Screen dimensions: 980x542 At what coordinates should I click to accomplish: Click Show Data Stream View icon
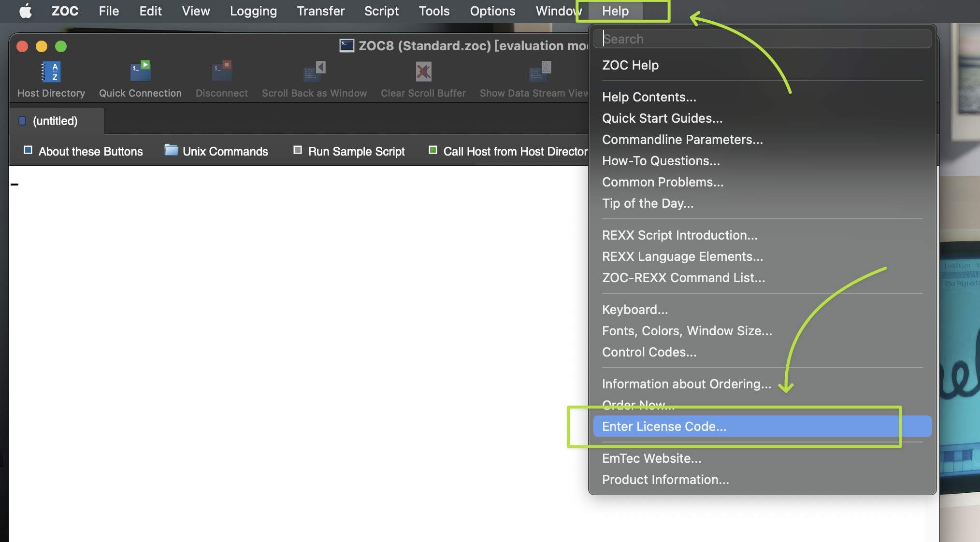(x=539, y=72)
